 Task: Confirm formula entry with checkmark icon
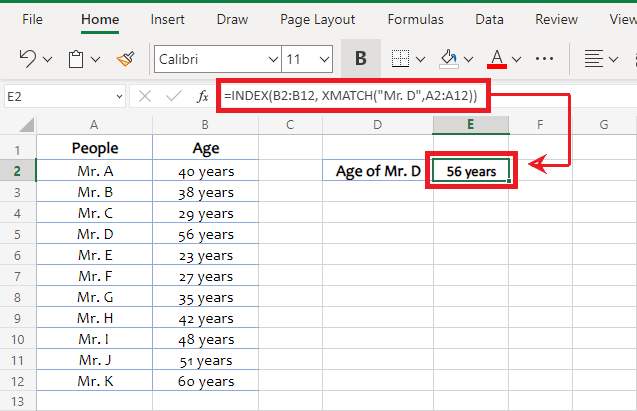pyautogui.click(x=173, y=96)
